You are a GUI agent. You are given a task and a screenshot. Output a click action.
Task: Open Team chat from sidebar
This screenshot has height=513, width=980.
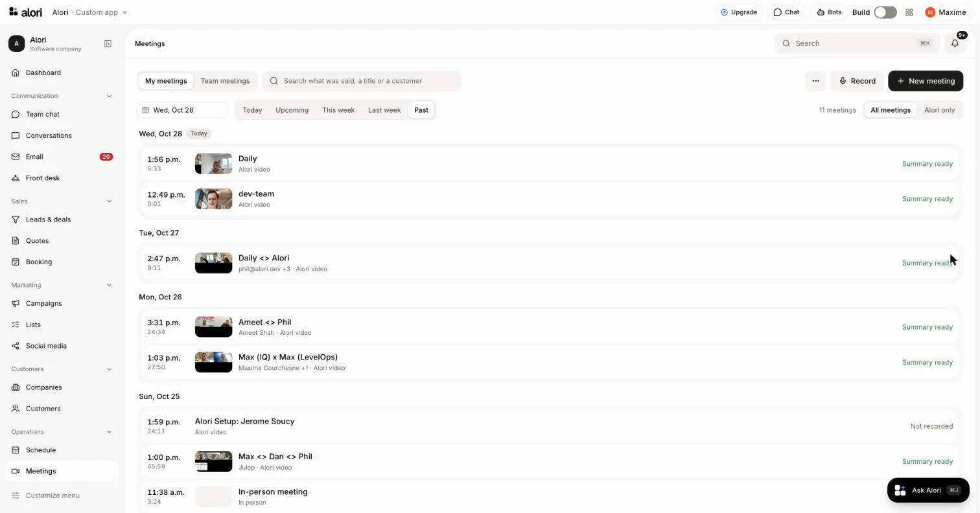[x=62, y=114]
